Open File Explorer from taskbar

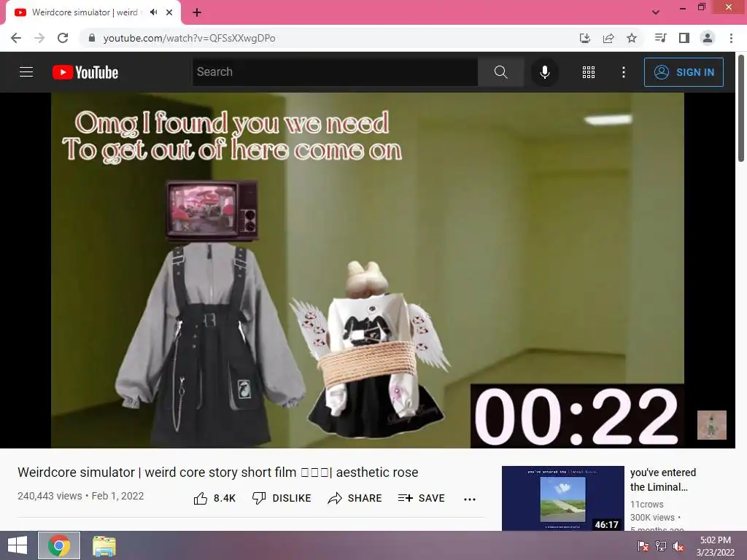click(x=104, y=545)
